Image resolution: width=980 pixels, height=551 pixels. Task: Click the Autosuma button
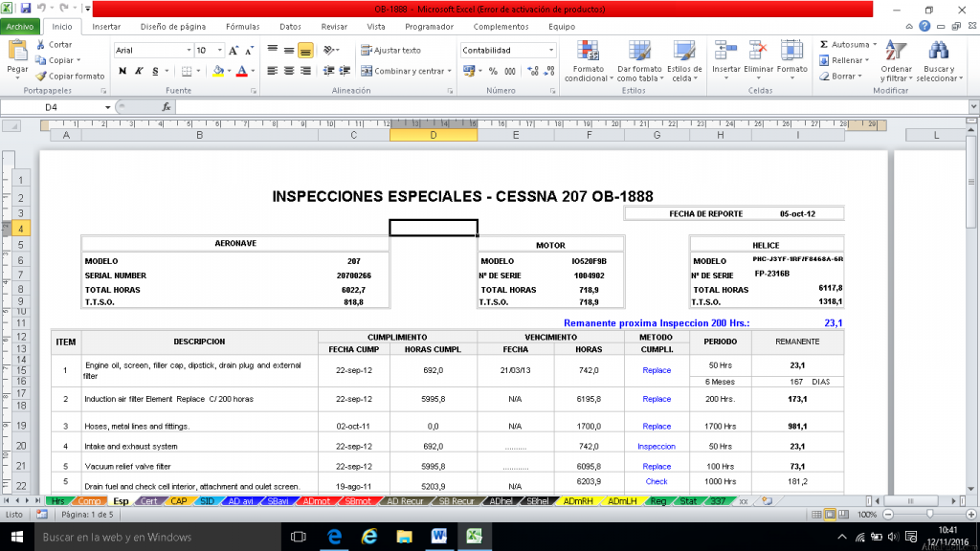[x=844, y=44]
